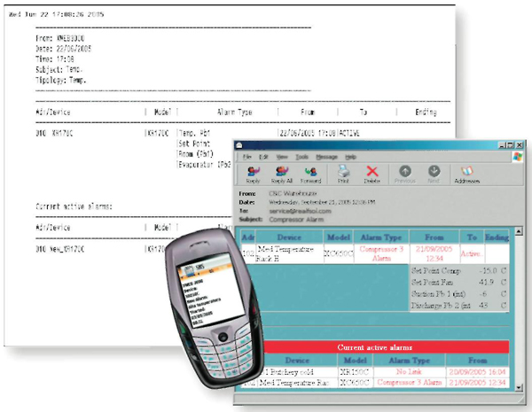
Task: Go to the Previous message
Action: (403, 174)
